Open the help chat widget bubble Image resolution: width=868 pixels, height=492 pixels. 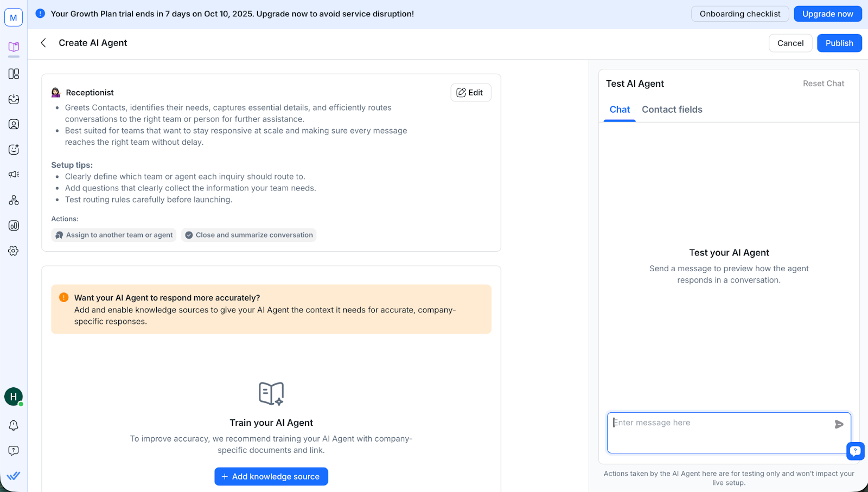pos(855,451)
